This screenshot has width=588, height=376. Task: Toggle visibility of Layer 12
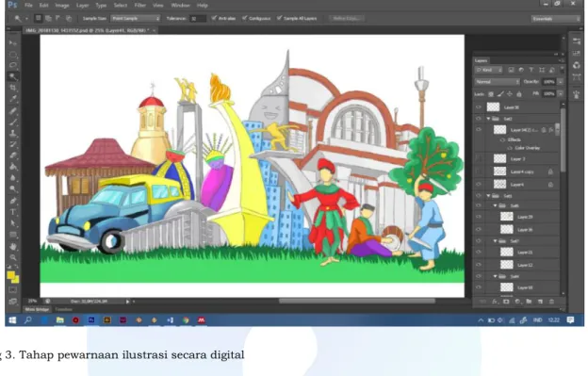[x=479, y=265]
